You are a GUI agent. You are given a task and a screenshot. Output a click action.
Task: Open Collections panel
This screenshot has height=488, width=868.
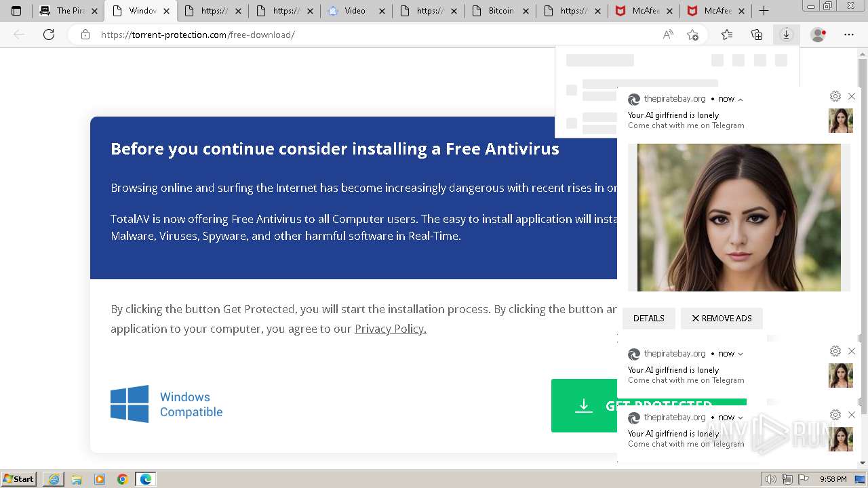coord(757,35)
